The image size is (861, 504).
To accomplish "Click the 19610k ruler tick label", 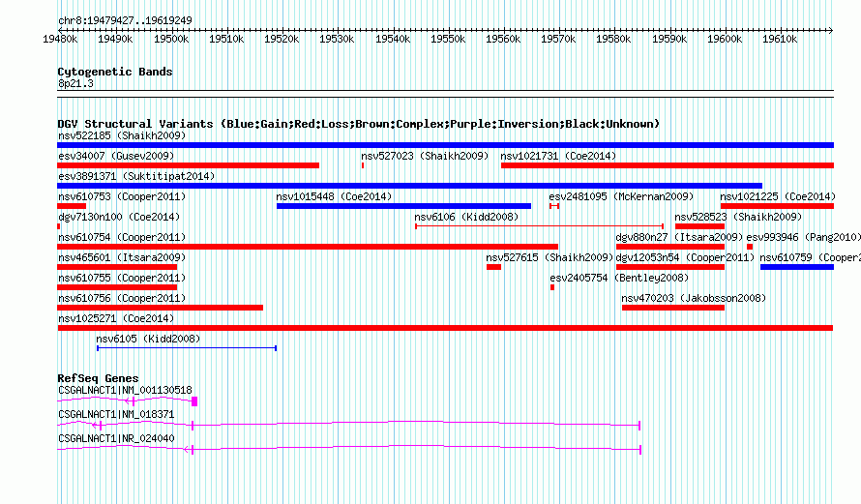I will pyautogui.click(x=781, y=39).
